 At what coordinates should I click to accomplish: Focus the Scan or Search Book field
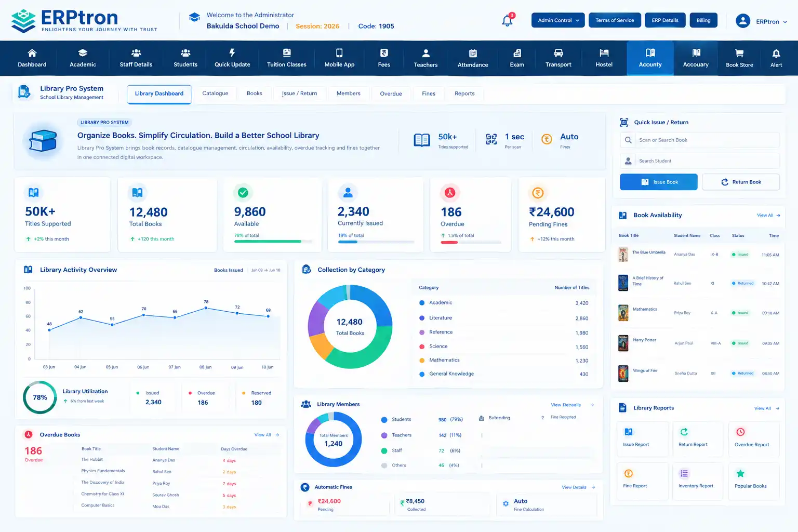point(700,140)
